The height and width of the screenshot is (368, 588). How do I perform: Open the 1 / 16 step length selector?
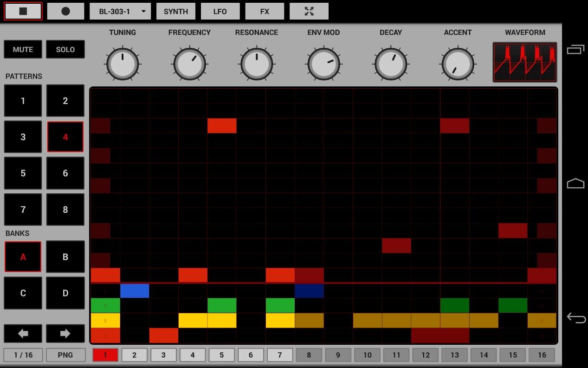coord(23,355)
